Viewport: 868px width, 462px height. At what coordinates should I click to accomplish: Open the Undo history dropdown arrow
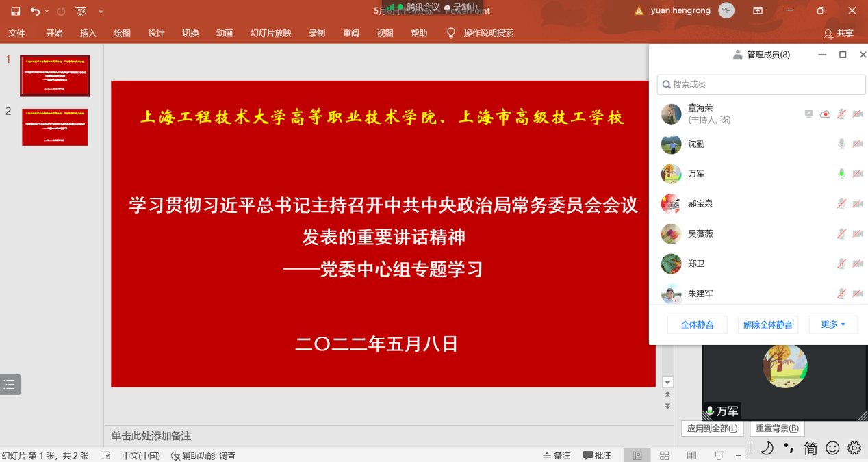[x=47, y=11]
